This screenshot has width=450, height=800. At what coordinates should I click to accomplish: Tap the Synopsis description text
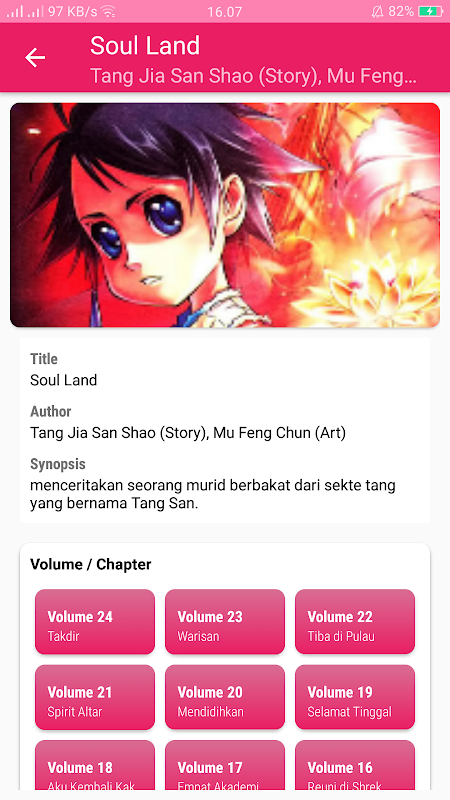[x=213, y=494]
